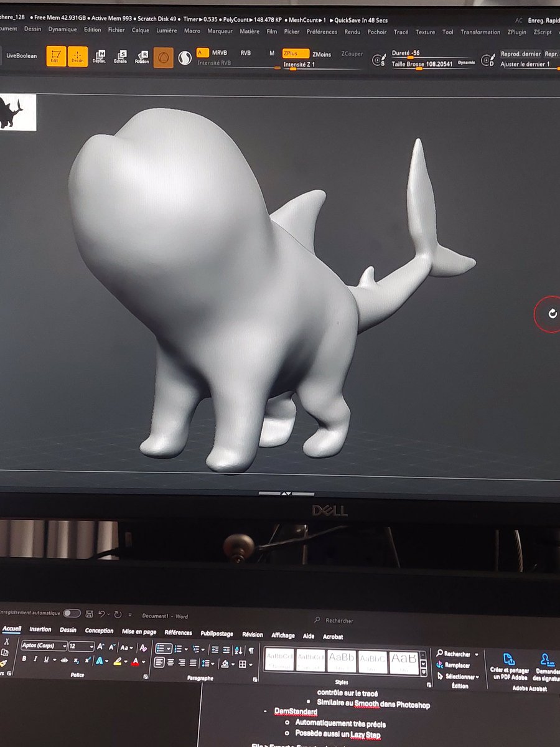Viewport: 560px width, 747px height.
Task: Toggle MRVB material color mode
Action: [220, 54]
